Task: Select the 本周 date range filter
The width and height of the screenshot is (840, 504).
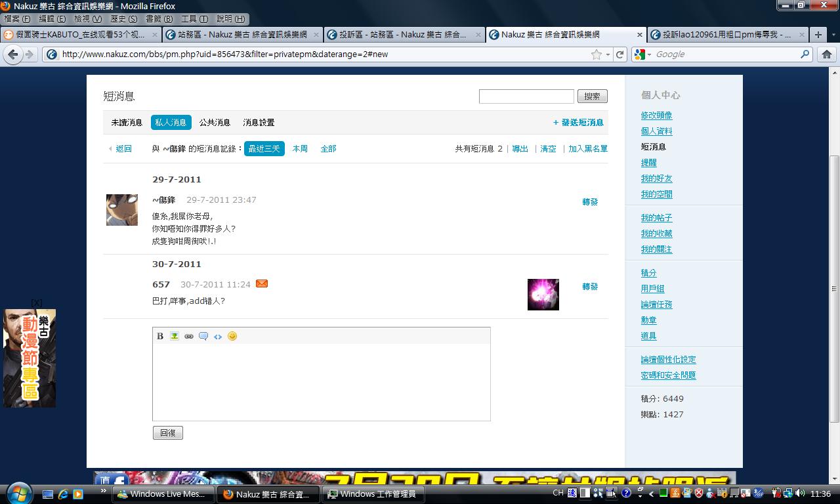Action: tap(300, 149)
